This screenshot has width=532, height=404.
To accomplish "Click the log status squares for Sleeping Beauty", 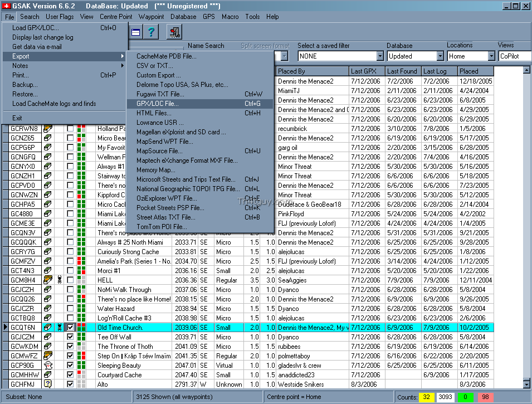I will [x=81, y=365].
